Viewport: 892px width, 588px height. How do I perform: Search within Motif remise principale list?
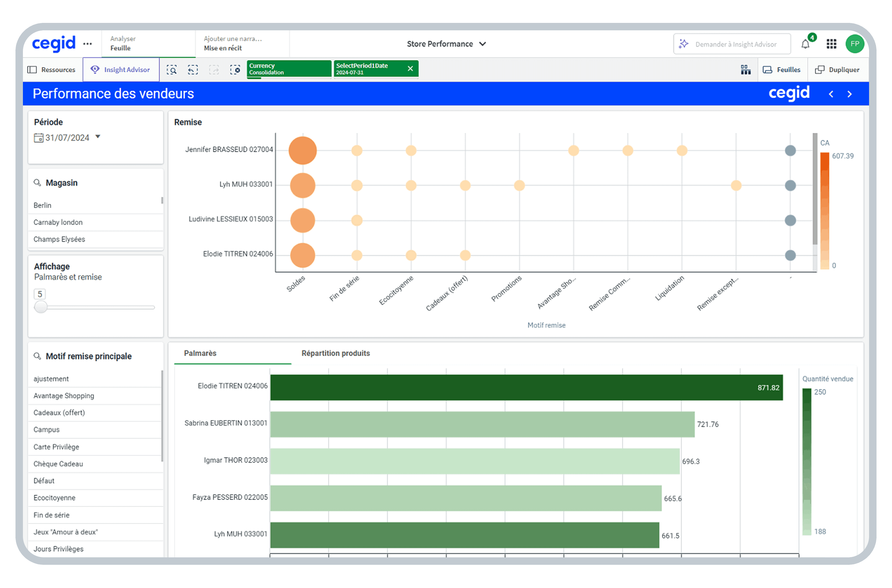tap(37, 356)
